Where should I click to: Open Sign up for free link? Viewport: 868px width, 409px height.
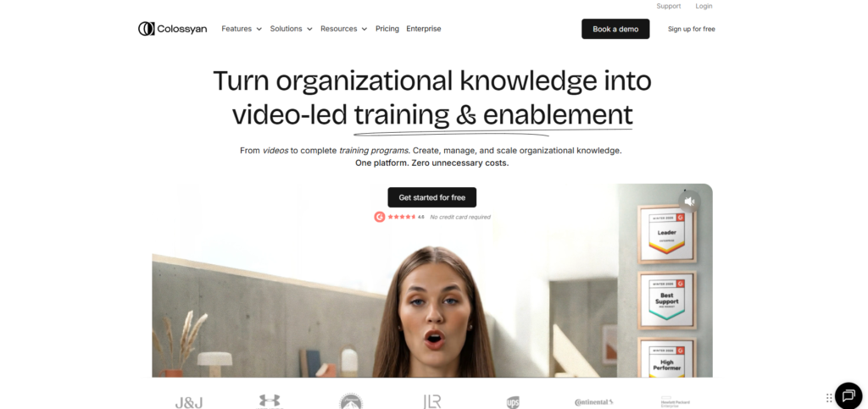coord(692,29)
